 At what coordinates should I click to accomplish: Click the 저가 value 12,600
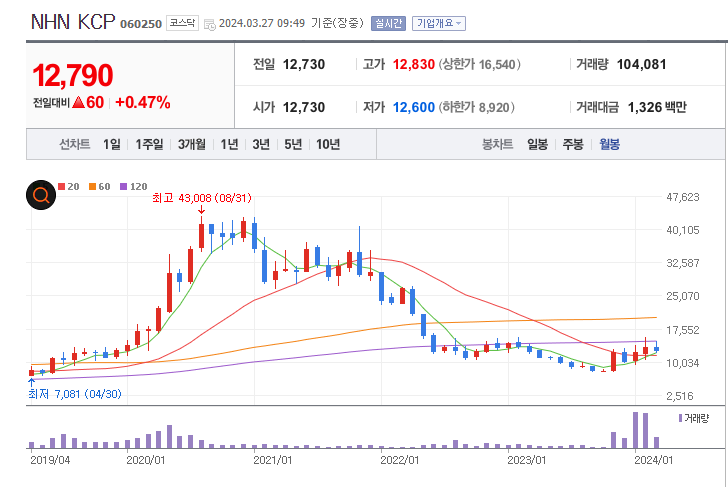(x=414, y=107)
